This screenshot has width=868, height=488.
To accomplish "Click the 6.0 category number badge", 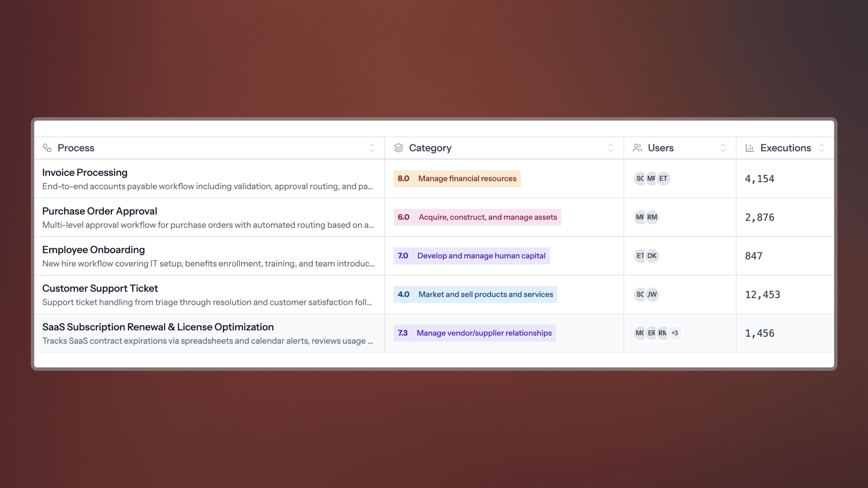I will click(x=403, y=217).
